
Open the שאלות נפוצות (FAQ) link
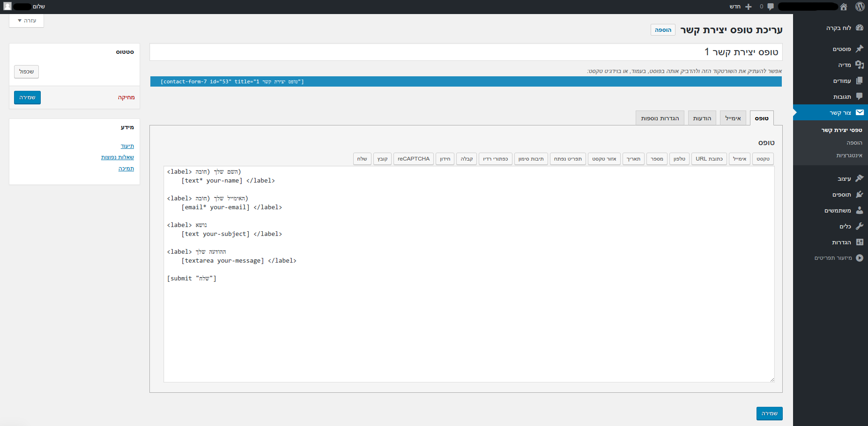tap(117, 157)
